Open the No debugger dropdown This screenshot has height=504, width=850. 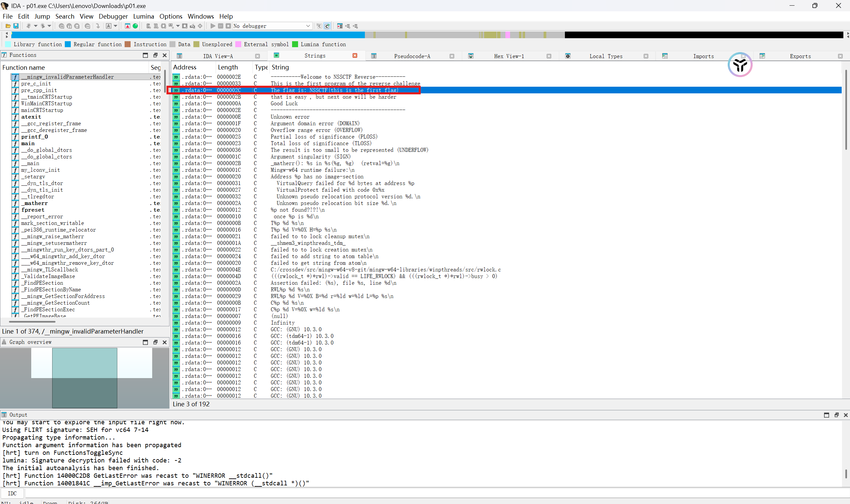click(308, 26)
